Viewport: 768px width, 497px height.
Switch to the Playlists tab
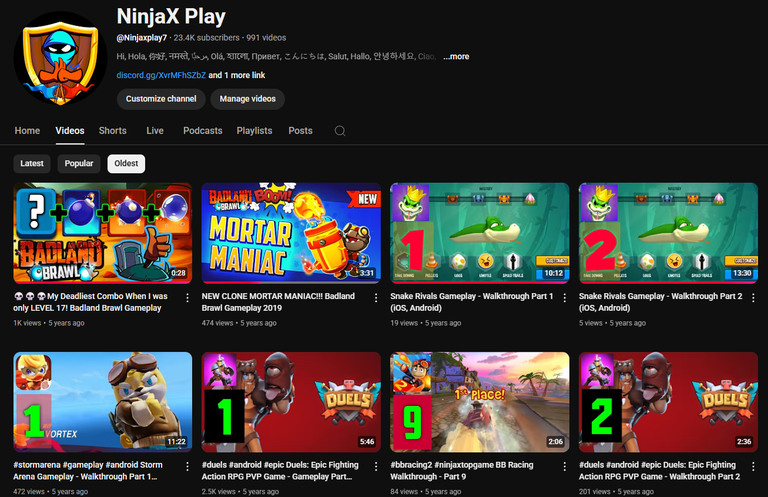(254, 131)
